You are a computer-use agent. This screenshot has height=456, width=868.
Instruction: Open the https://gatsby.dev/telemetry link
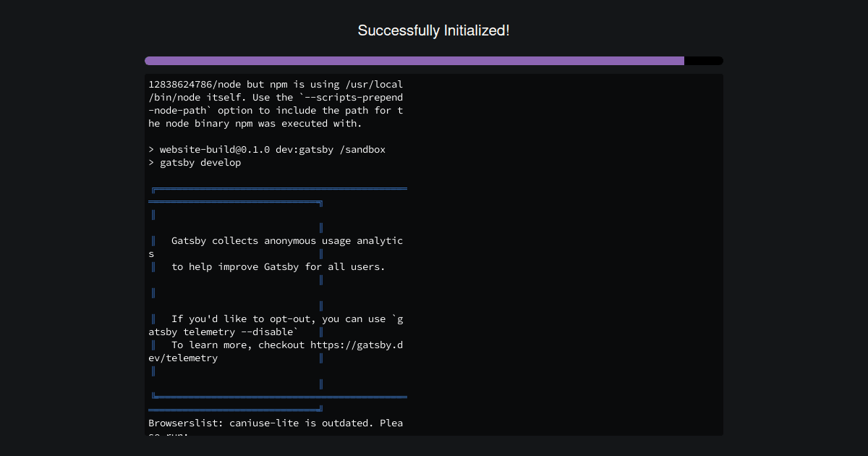356,345
